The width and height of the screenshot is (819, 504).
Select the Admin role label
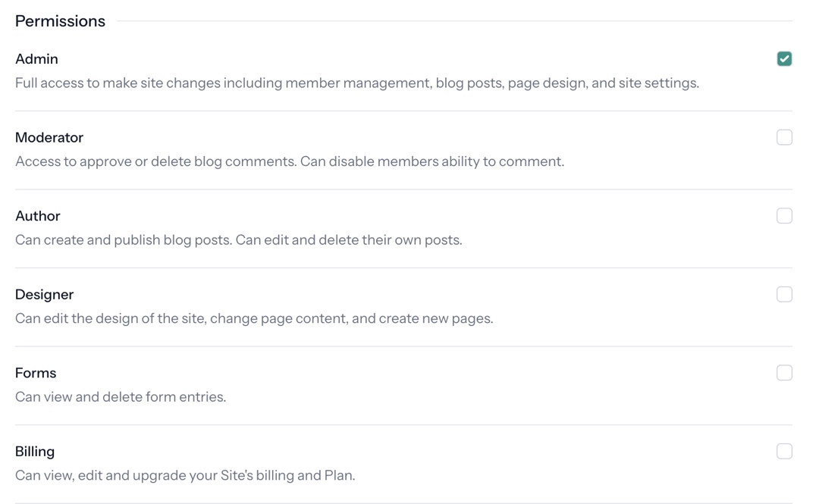pos(36,58)
